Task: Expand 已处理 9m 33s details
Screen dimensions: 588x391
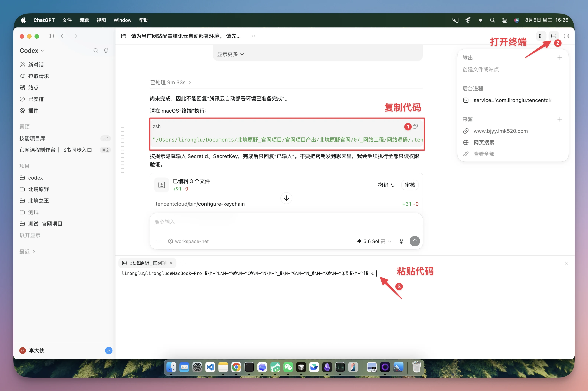Action: pos(171,82)
